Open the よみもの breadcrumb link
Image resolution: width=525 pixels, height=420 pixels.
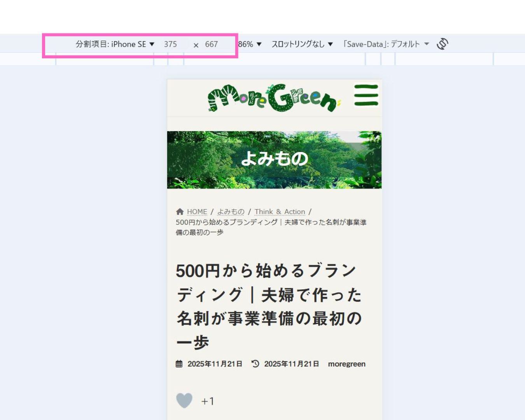coord(231,212)
